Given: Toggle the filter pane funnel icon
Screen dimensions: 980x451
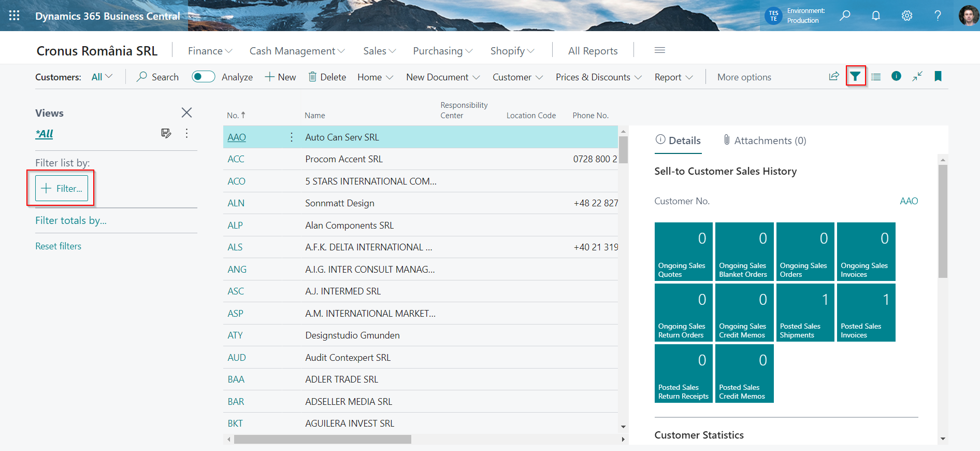Looking at the screenshot, I should (x=856, y=77).
